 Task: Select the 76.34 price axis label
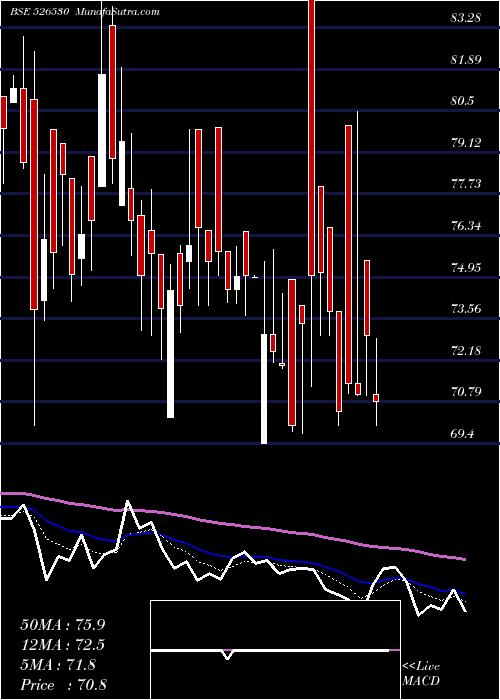tap(466, 226)
